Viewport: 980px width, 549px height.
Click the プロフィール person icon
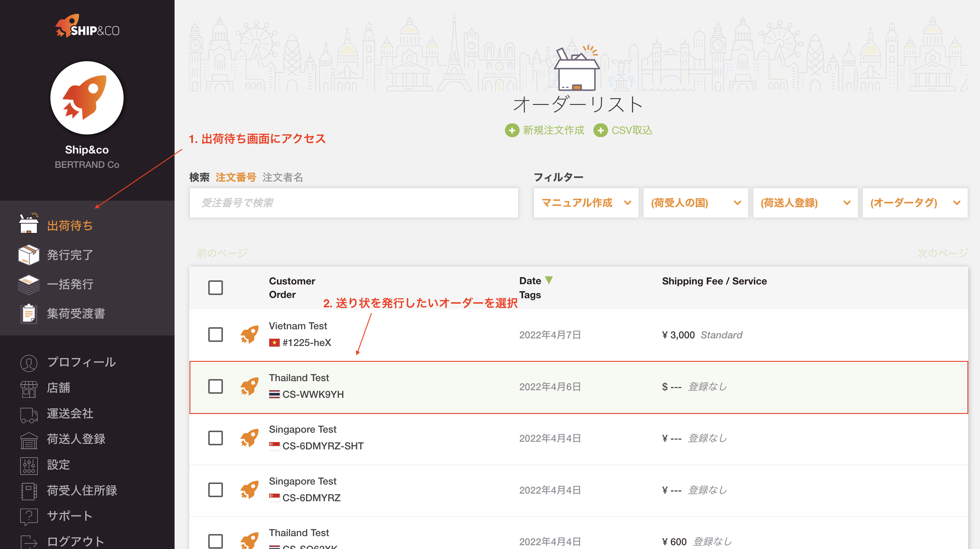tap(28, 363)
